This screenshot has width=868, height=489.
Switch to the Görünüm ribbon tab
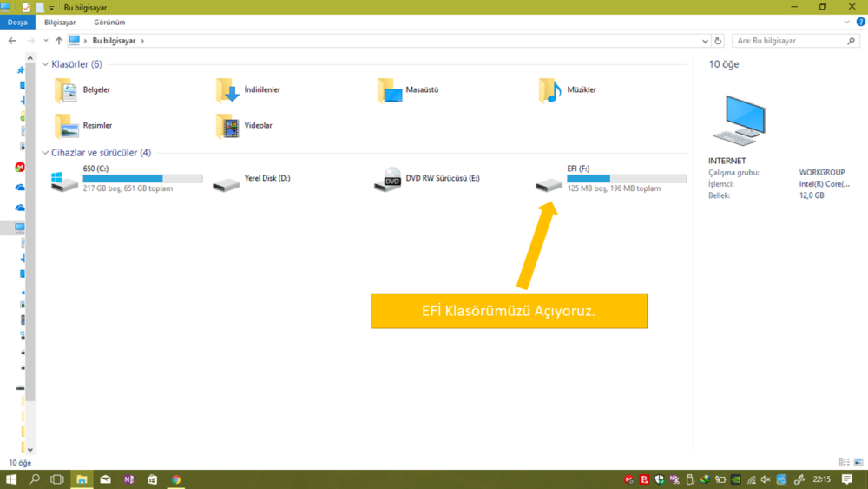click(x=109, y=23)
